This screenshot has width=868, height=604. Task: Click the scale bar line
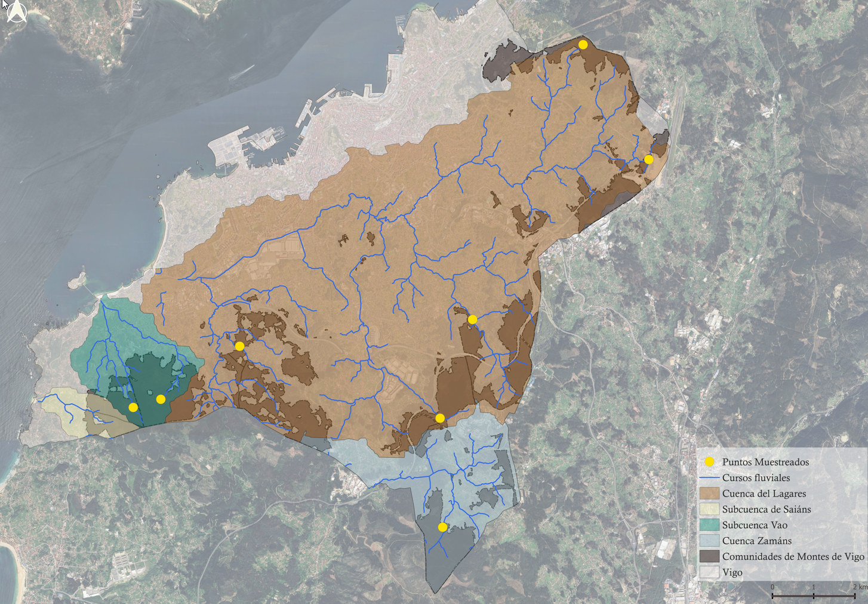point(813,595)
